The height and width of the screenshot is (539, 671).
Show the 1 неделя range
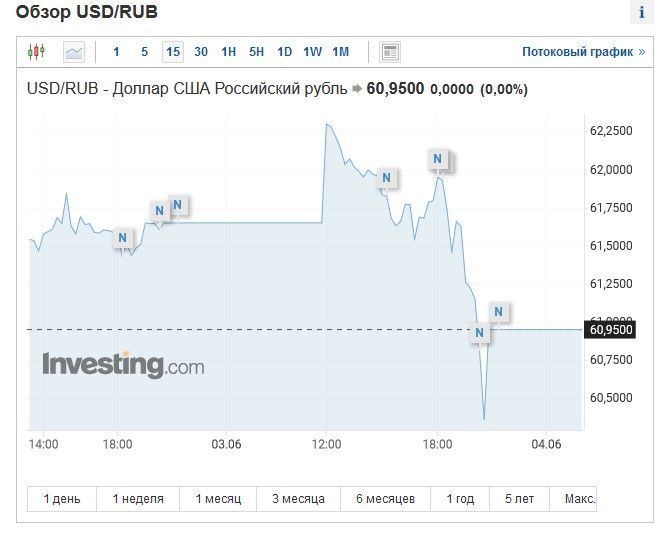[138, 498]
